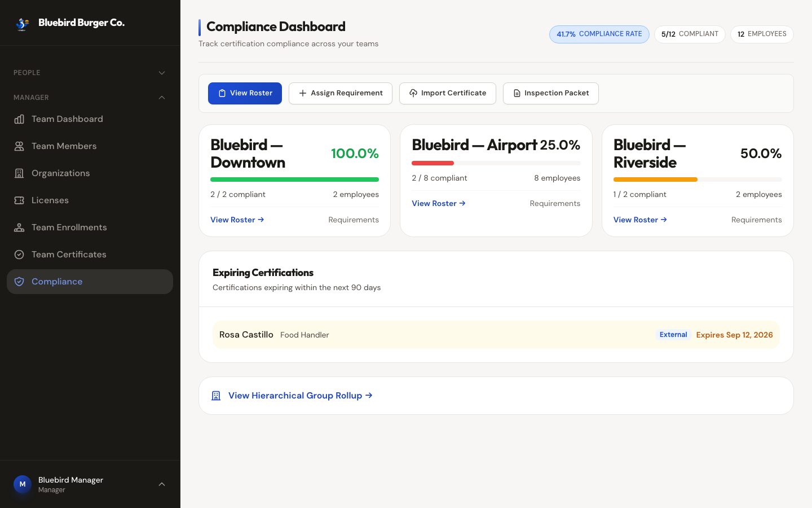Click the cloud upload icon in Import Certificate
This screenshot has width=812, height=508.
(x=413, y=93)
